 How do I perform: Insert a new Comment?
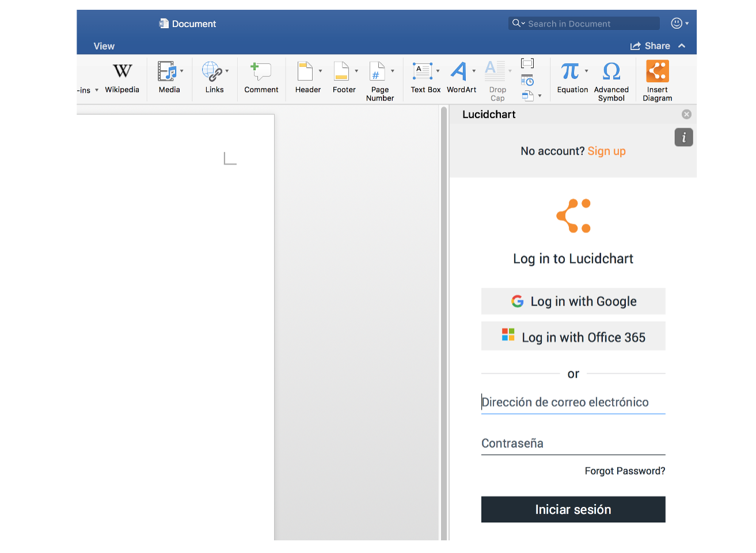pos(261,78)
